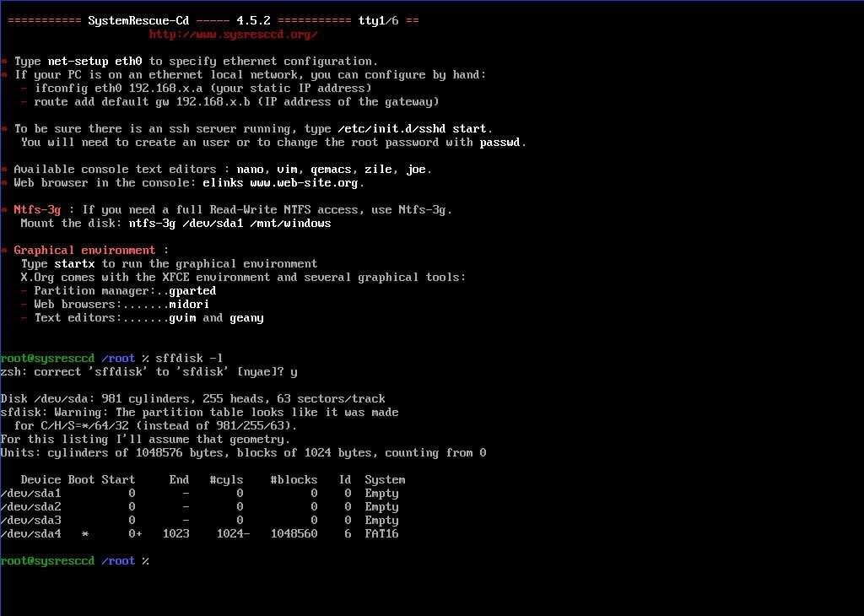The image size is (864, 616).
Task: Click 'midori' web browser name
Action: pos(189,304)
